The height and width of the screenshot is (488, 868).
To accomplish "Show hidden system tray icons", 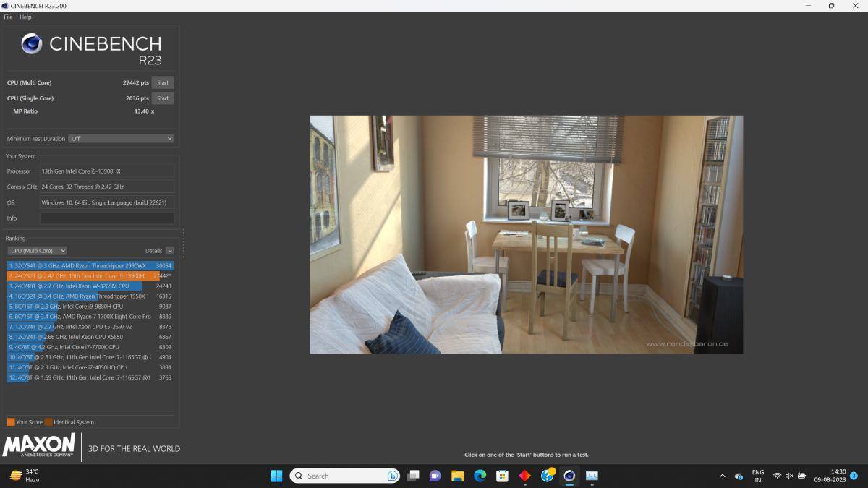I will [722, 476].
